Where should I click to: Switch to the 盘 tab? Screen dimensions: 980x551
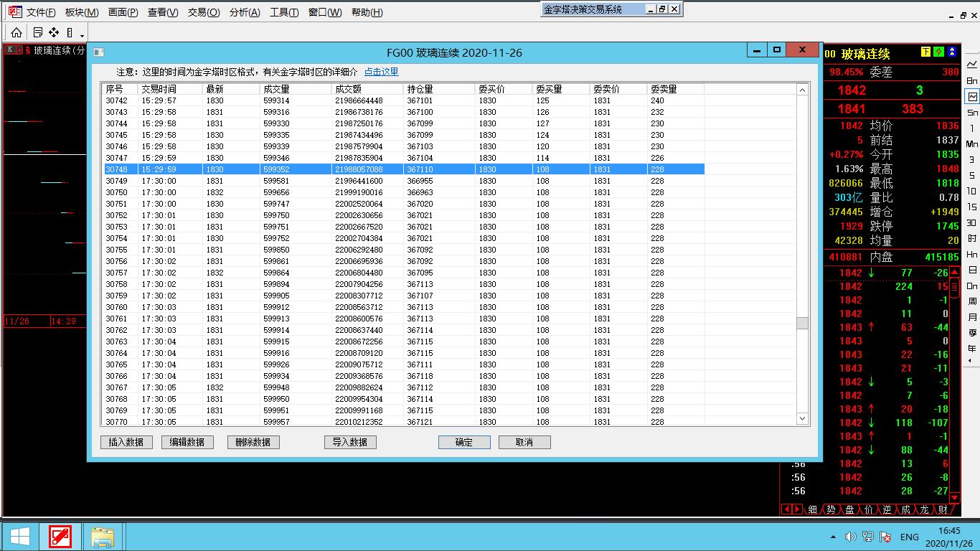pos(849,509)
